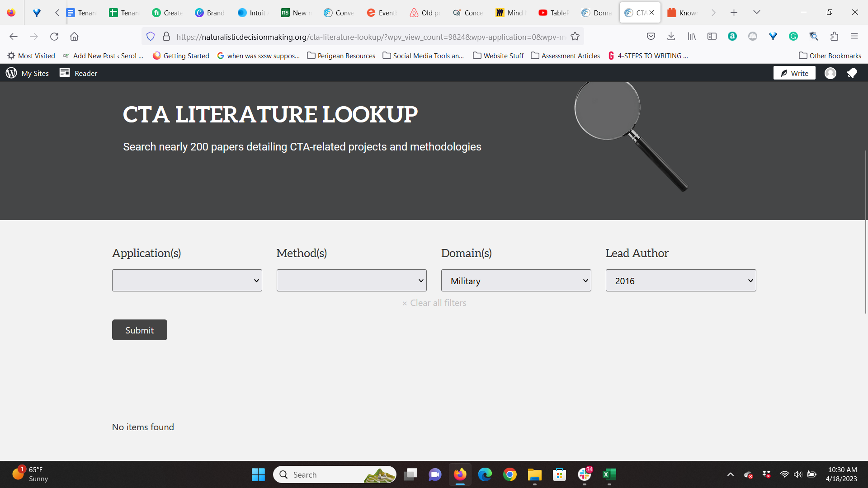This screenshot has width=868, height=488.
Task: Switch to the Mind tab
Action: 510,13
